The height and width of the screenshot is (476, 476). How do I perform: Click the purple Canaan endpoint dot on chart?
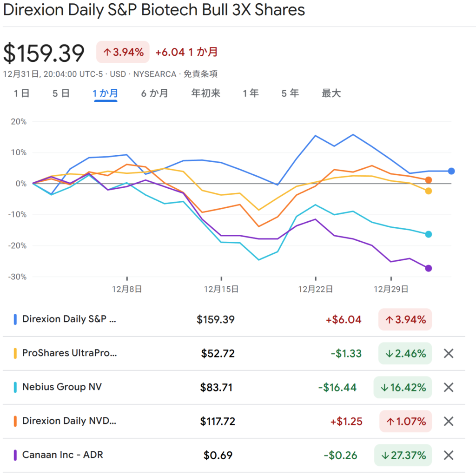click(429, 268)
